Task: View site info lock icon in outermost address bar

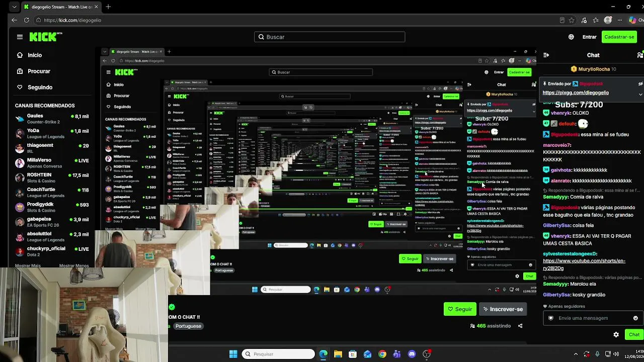Action: click(39, 20)
